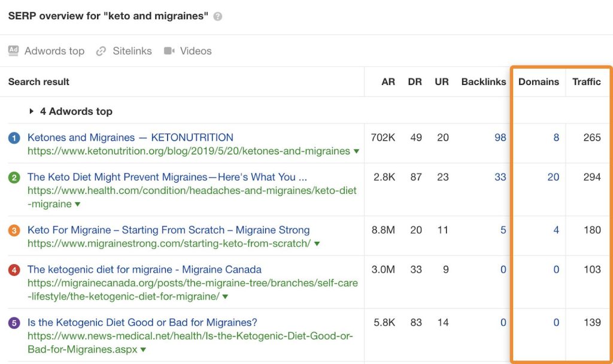This screenshot has height=364, width=613.
Task: Click the 98 backlinks count
Action: (x=500, y=138)
